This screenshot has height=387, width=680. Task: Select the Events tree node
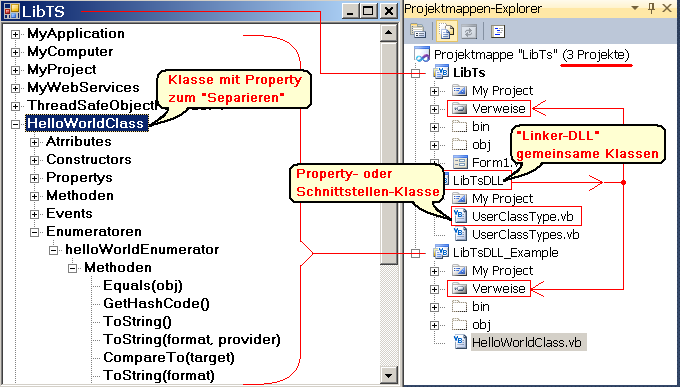(69, 213)
